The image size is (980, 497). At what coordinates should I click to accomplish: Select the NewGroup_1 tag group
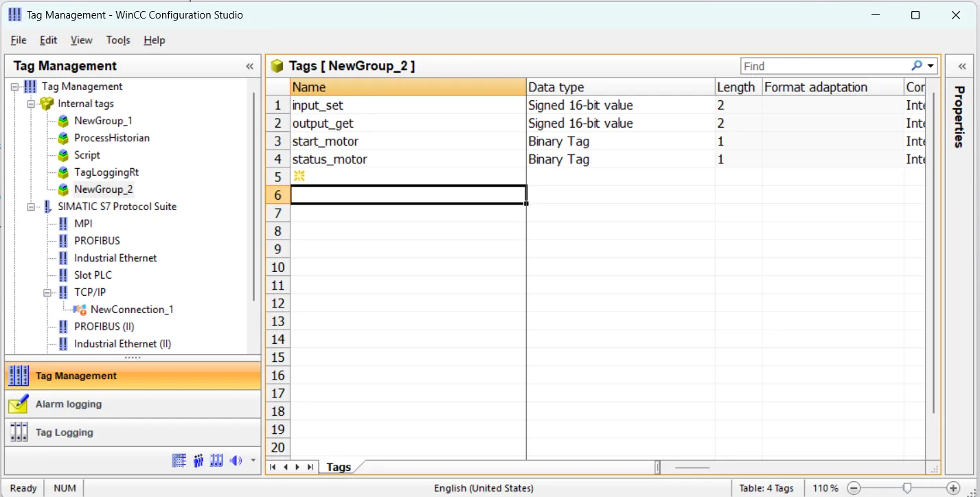coord(103,121)
